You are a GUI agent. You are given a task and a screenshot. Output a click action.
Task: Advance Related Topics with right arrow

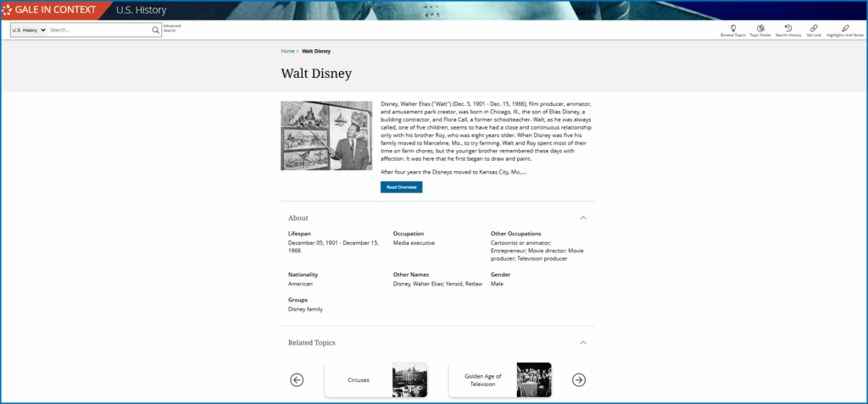pos(579,379)
